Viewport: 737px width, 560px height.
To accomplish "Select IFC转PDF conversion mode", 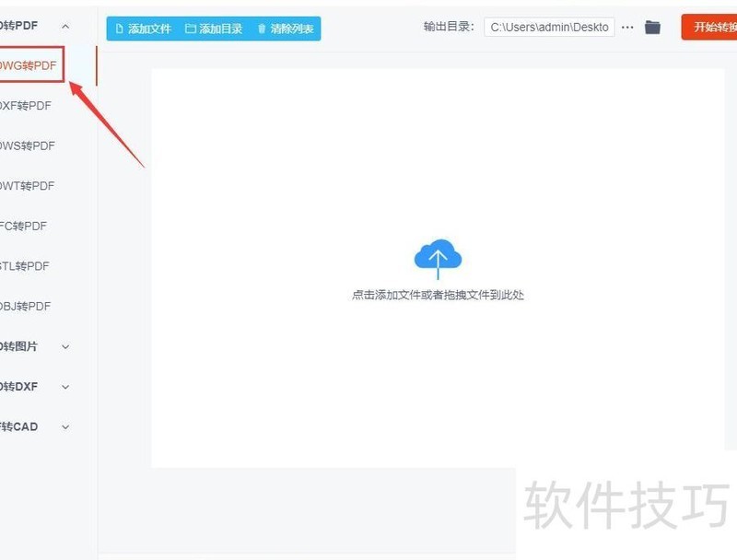I will [x=28, y=226].
